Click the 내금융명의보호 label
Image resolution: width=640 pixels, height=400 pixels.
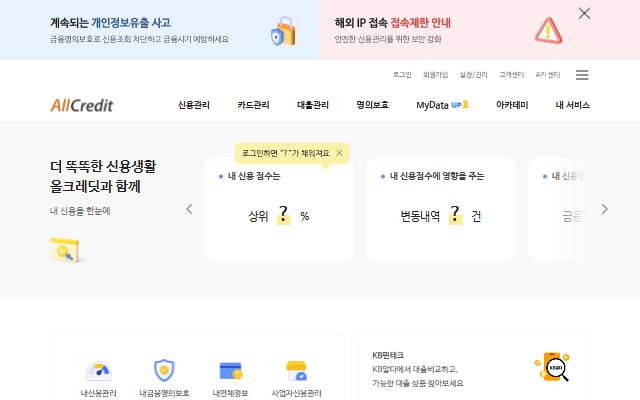(164, 393)
